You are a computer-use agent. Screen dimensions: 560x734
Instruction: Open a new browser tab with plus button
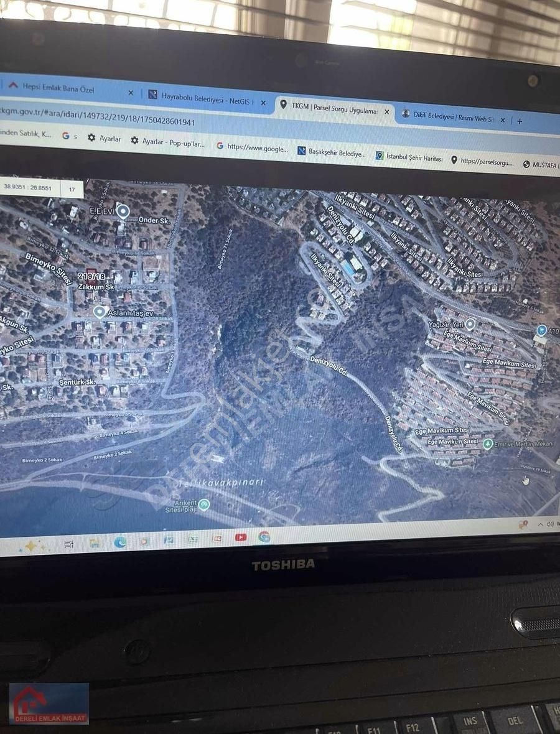(520, 121)
